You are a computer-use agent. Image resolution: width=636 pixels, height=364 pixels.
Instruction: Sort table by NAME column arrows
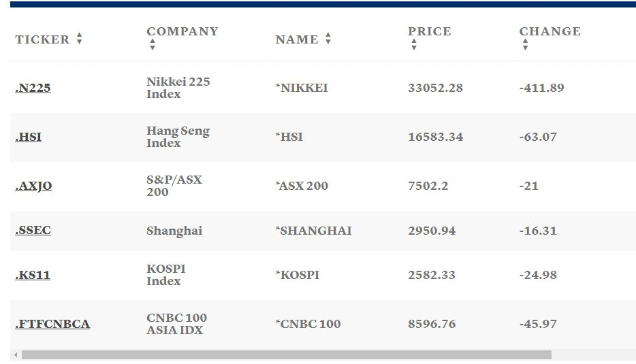[x=328, y=39]
